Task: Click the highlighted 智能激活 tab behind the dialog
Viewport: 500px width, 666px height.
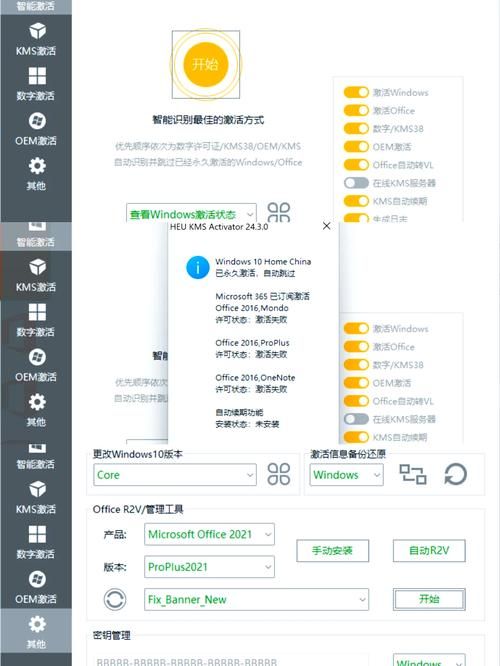Action: pos(37,236)
